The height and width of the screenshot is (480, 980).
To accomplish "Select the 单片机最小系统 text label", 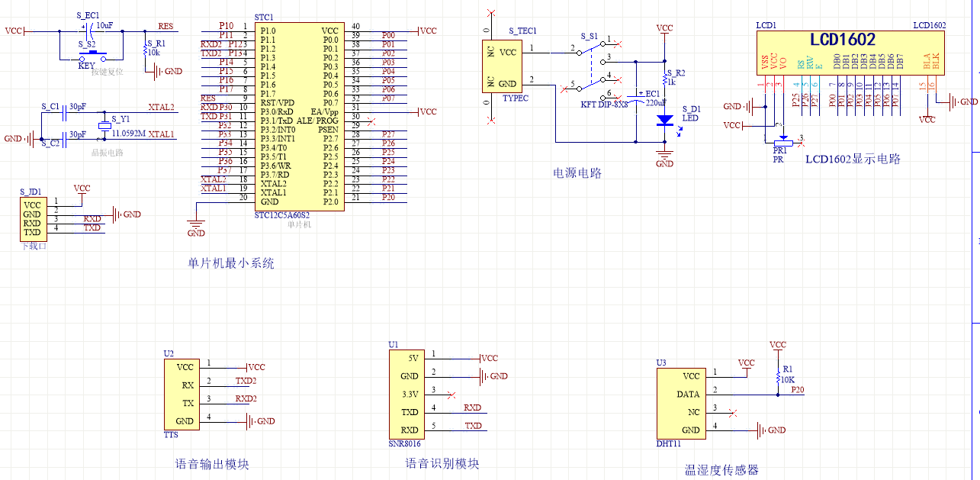I will pos(231,264).
